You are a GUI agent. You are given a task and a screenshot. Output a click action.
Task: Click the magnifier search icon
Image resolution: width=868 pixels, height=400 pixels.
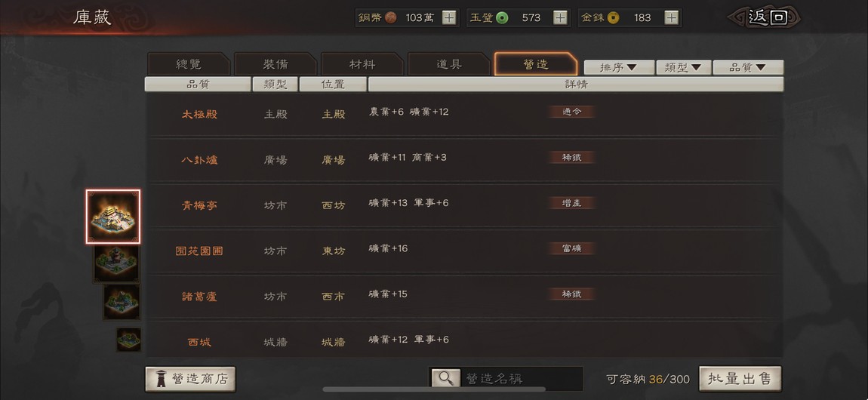tap(445, 378)
